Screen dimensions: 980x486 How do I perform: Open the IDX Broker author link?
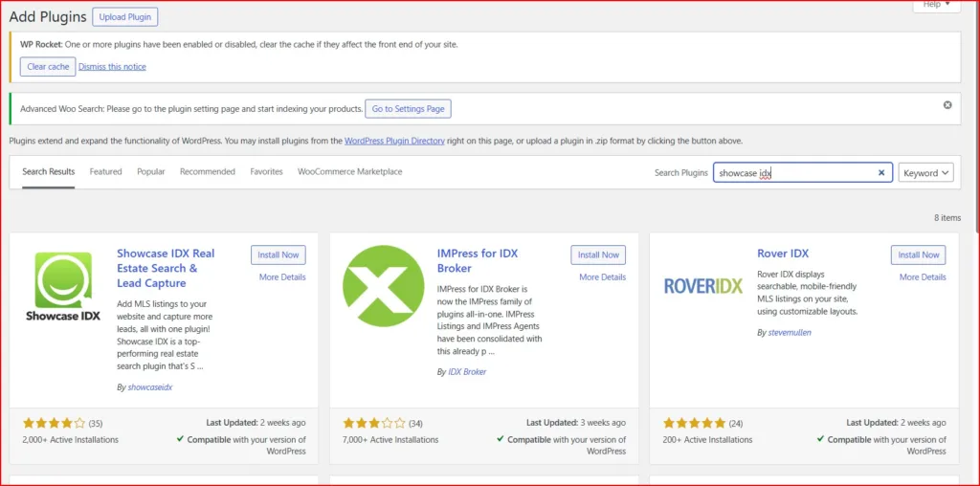tap(467, 372)
